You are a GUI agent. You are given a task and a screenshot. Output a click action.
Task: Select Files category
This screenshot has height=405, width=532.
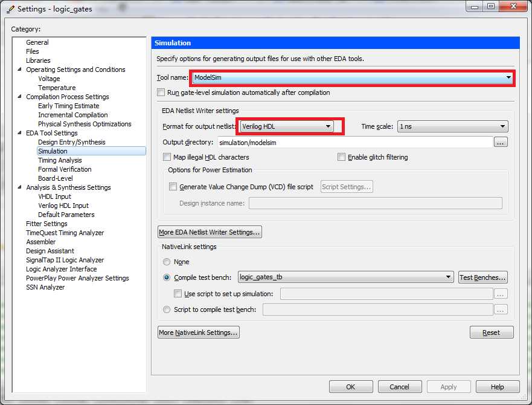[33, 51]
